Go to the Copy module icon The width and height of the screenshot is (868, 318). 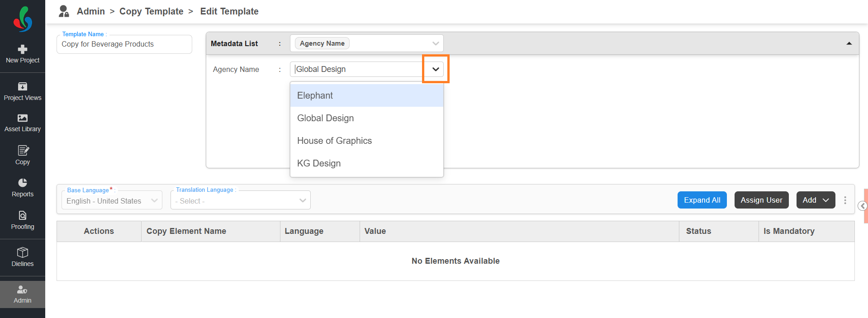pyautogui.click(x=23, y=151)
